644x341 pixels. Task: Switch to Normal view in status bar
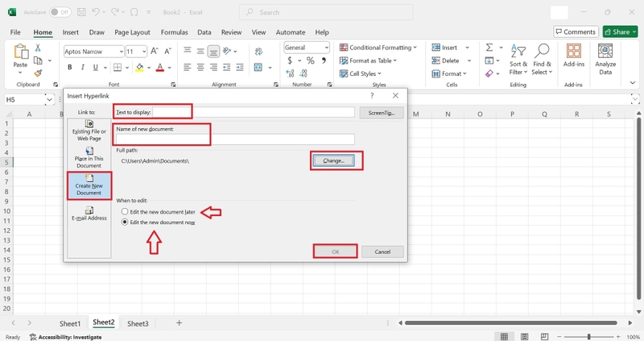coord(505,336)
